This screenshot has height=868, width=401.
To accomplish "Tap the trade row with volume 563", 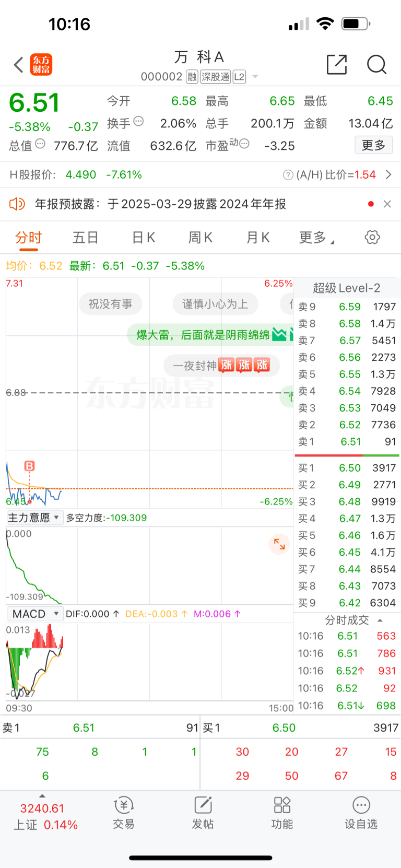I will pos(347,636).
